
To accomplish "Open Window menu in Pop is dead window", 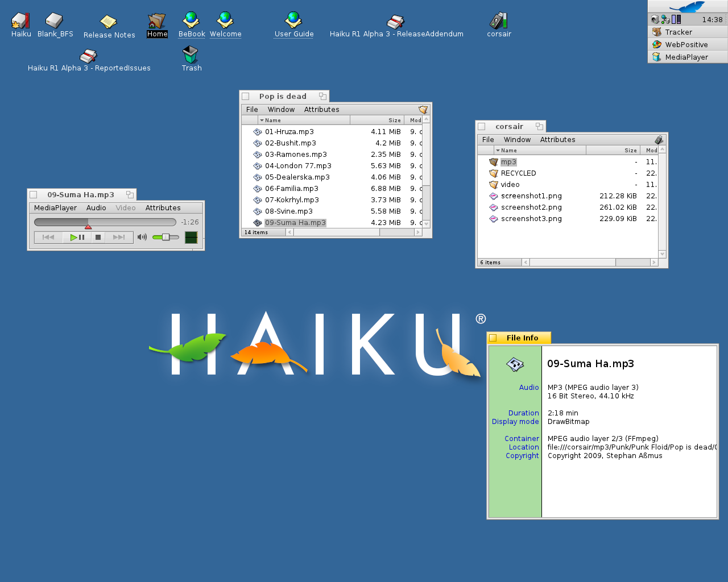I will point(281,110).
